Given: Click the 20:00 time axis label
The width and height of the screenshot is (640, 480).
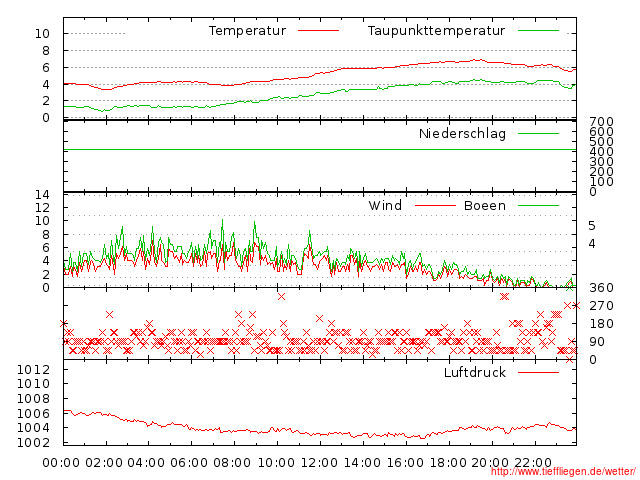Looking at the screenshot, I should pos(490,463).
